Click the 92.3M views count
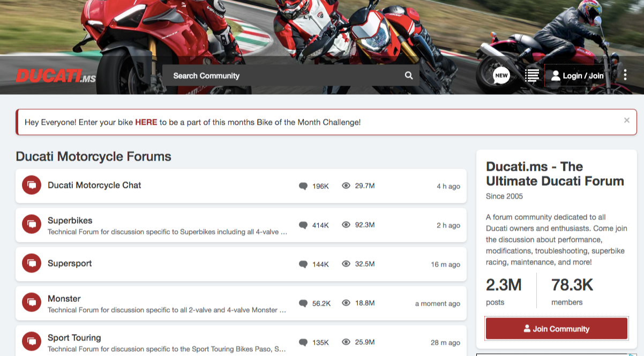The width and height of the screenshot is (644, 356). pos(365,225)
